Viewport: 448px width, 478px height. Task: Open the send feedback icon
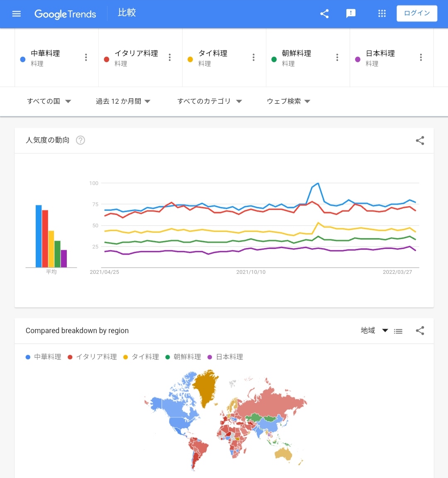pos(351,14)
